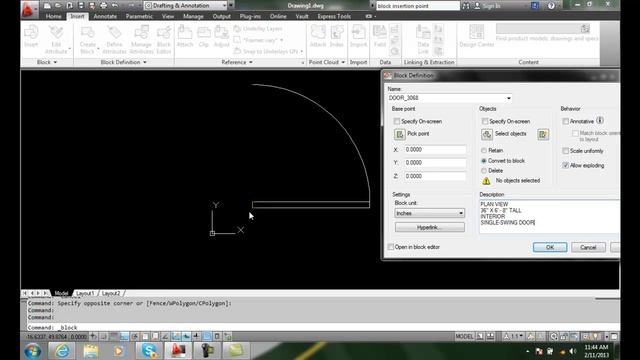The height and width of the screenshot is (360, 640).
Task: Click the Windows Start button
Action: click(33, 351)
